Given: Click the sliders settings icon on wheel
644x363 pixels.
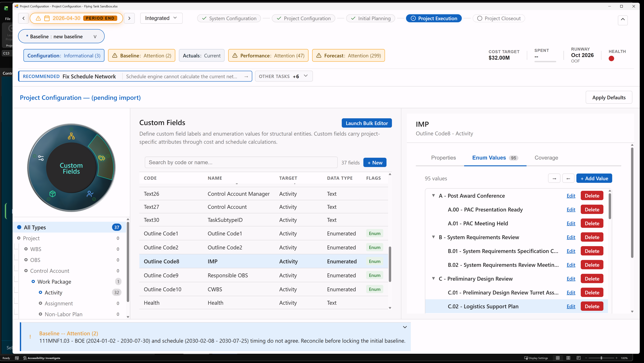Looking at the screenshot, I should (x=41, y=158).
